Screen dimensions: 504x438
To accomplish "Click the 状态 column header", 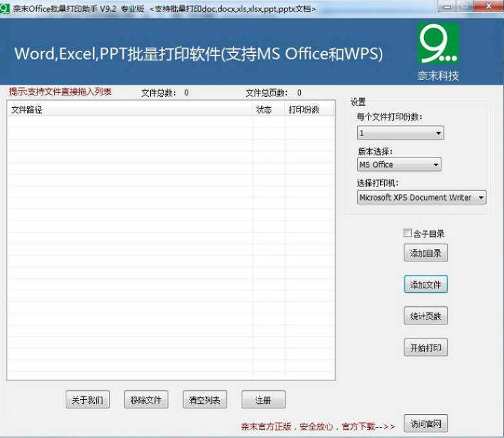I will pyautogui.click(x=269, y=110).
